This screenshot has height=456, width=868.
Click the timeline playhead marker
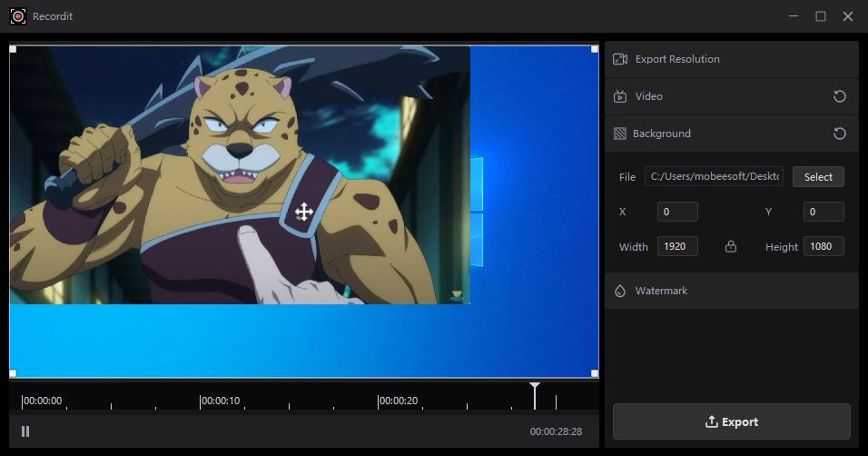[535, 390]
